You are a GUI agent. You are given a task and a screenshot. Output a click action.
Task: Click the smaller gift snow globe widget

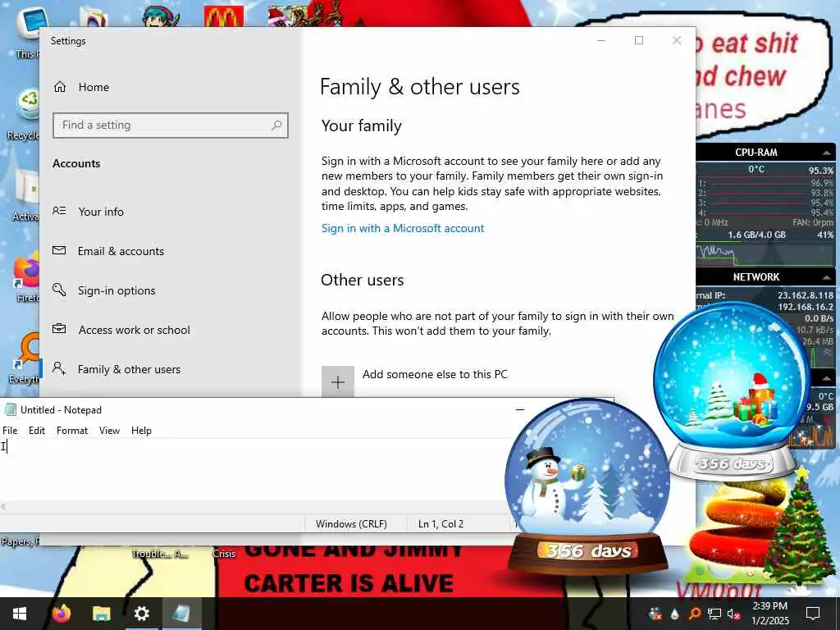732,391
